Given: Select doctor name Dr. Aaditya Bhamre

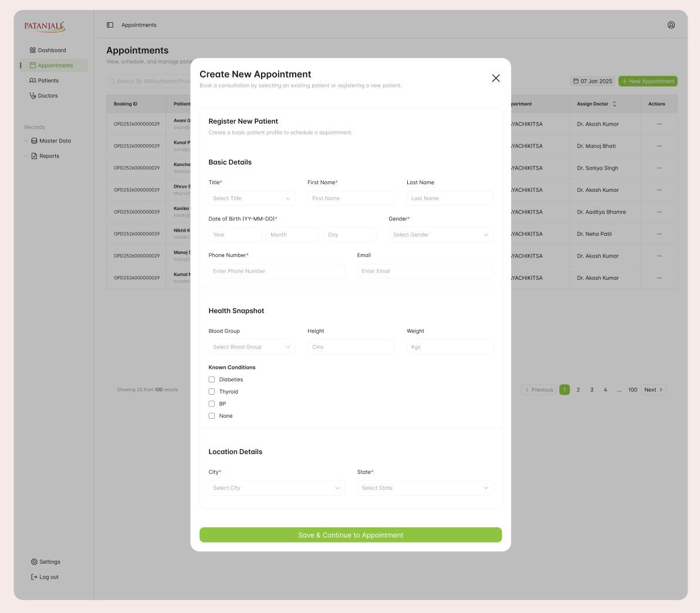Looking at the screenshot, I should [601, 212].
